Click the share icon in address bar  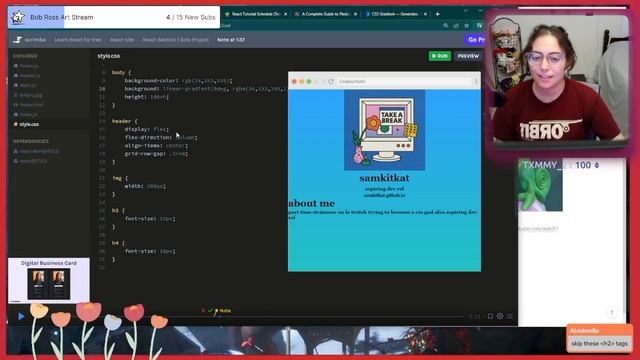(x=456, y=25)
